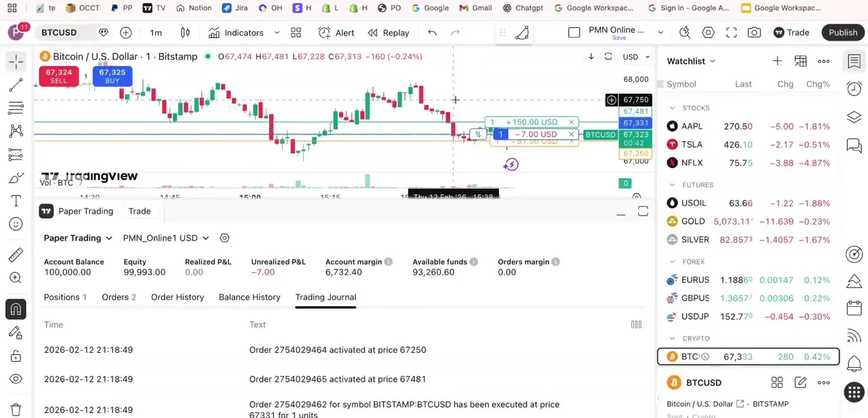Undo the last chart action
The height and width of the screenshot is (418, 868).
click(x=432, y=33)
